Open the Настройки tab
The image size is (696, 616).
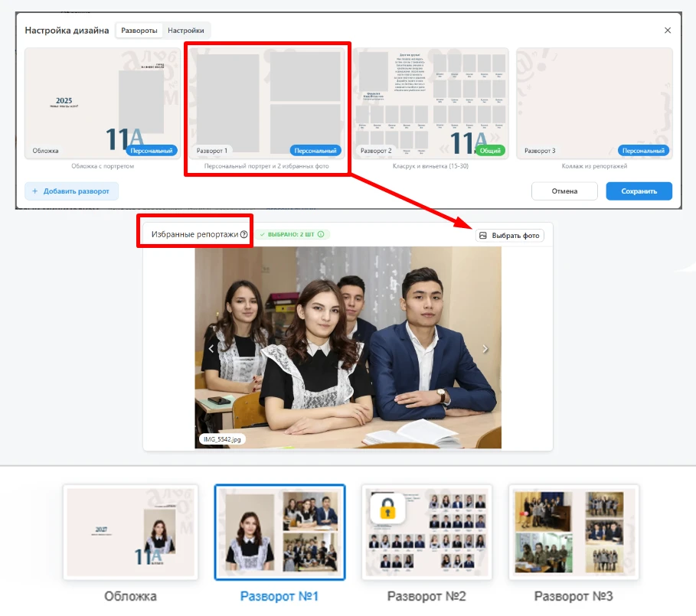point(186,30)
